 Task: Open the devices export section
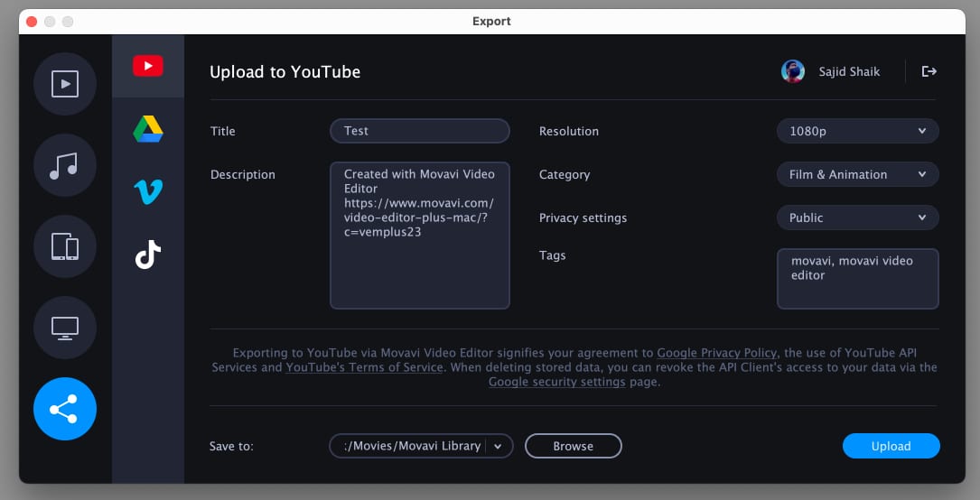click(65, 246)
